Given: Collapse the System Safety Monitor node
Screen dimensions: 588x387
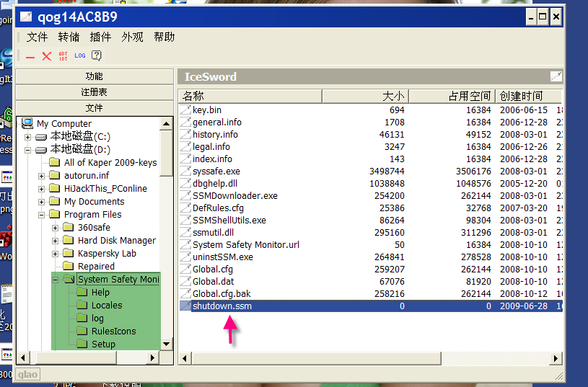Looking at the screenshot, I should (55, 280).
